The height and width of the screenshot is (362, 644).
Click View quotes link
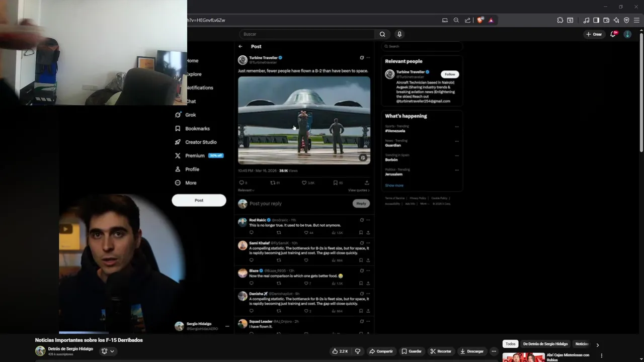(x=359, y=190)
